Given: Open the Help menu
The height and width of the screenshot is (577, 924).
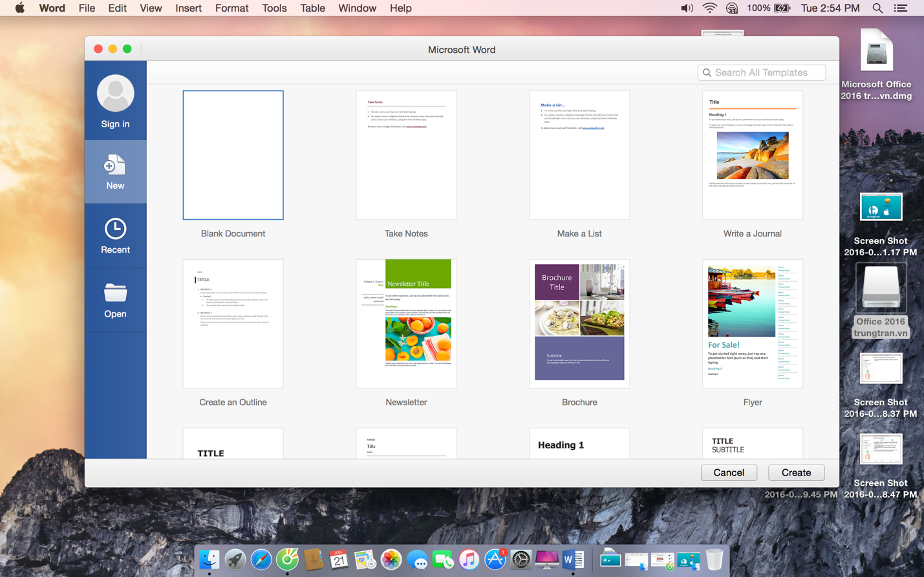Looking at the screenshot, I should pyautogui.click(x=400, y=8).
